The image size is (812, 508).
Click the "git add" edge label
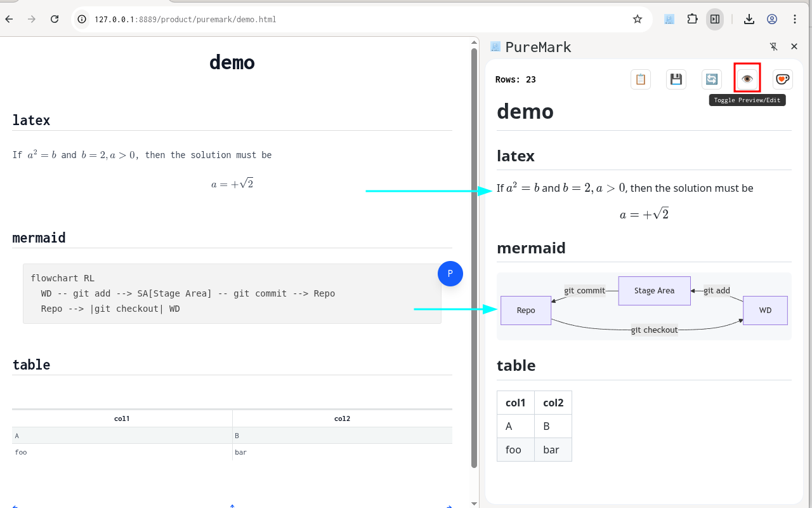(x=717, y=291)
